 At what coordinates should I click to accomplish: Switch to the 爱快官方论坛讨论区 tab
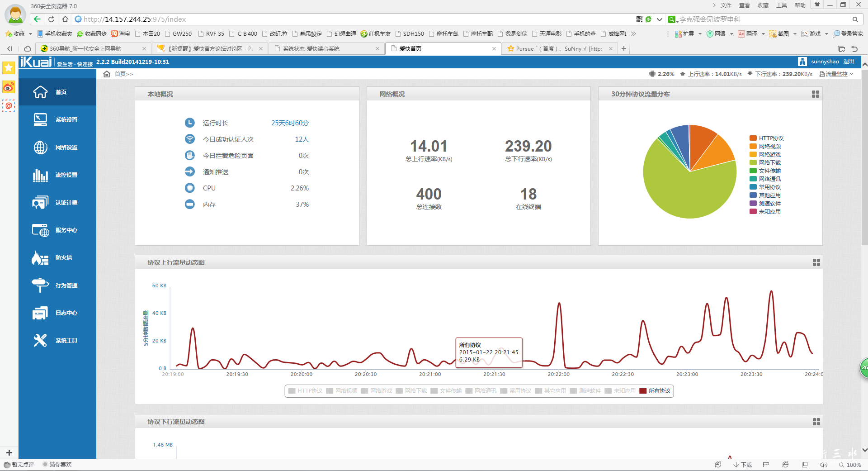209,48
